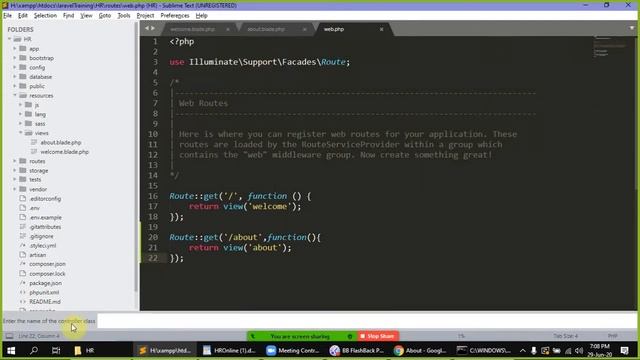Switch to Chrome About - Google window
640x360 pixels.
click(x=420, y=351)
